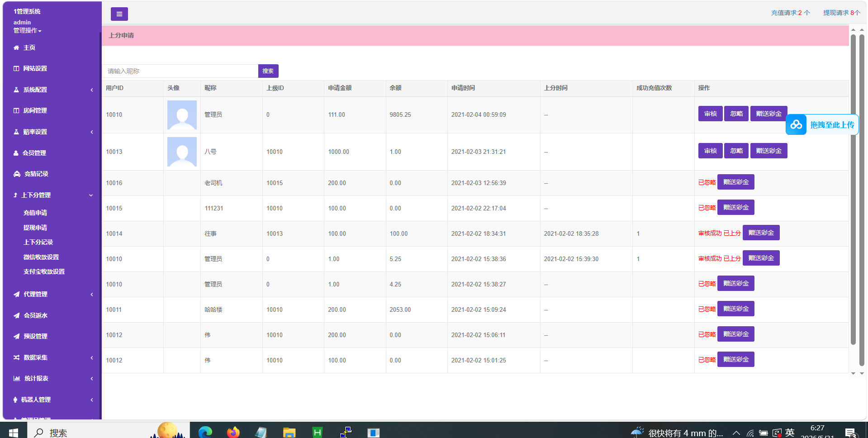Click 赠送彩金 for 老司机 row
The height and width of the screenshot is (438, 868).
(x=735, y=182)
